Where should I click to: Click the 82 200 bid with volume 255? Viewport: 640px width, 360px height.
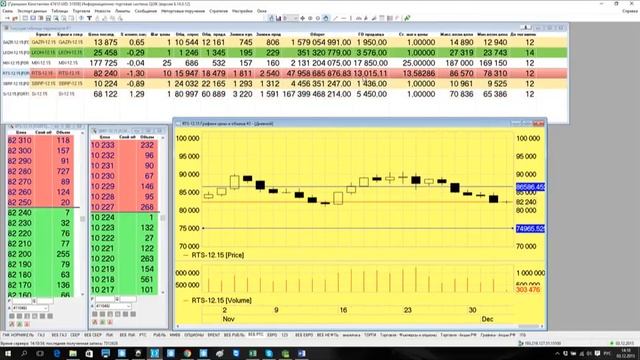click(x=41, y=254)
